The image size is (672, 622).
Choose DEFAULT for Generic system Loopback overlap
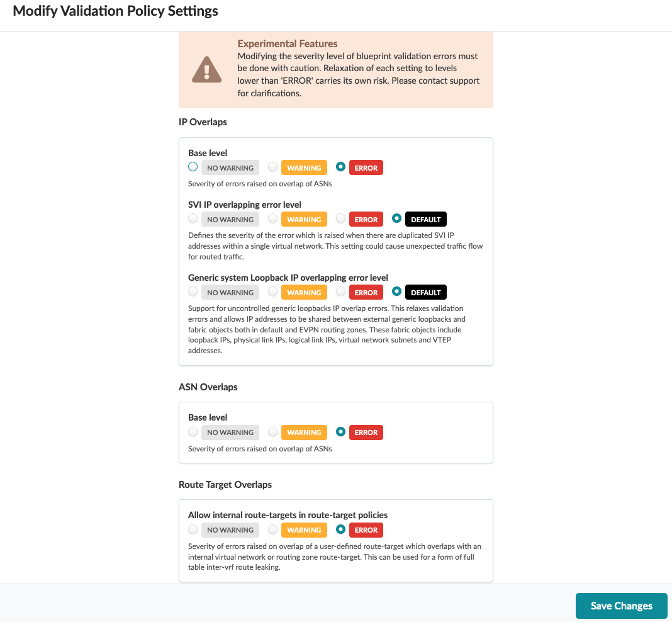click(396, 292)
